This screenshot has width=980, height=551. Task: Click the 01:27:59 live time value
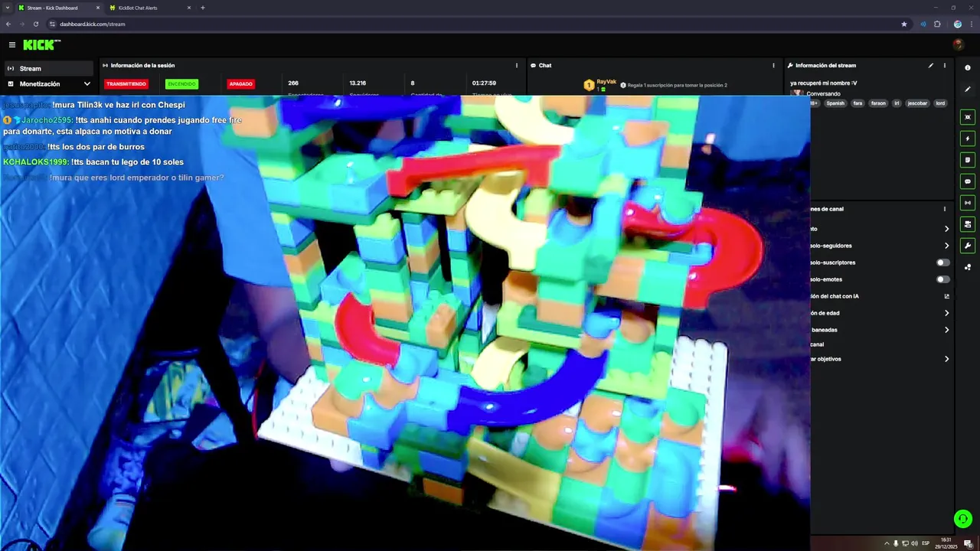point(484,83)
